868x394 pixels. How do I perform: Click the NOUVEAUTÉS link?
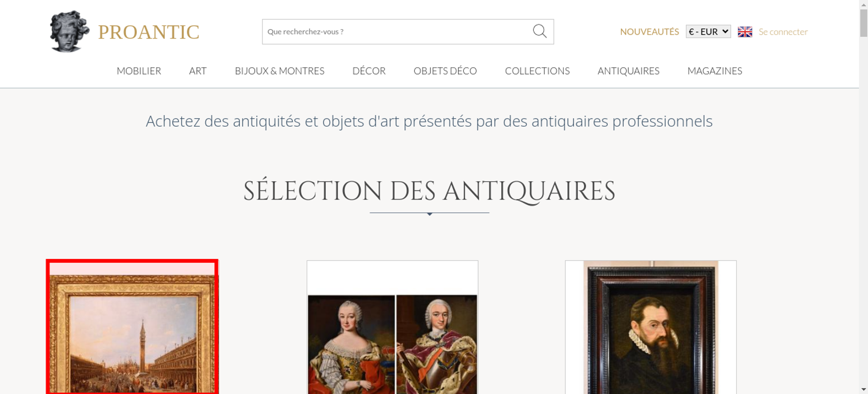pos(649,32)
